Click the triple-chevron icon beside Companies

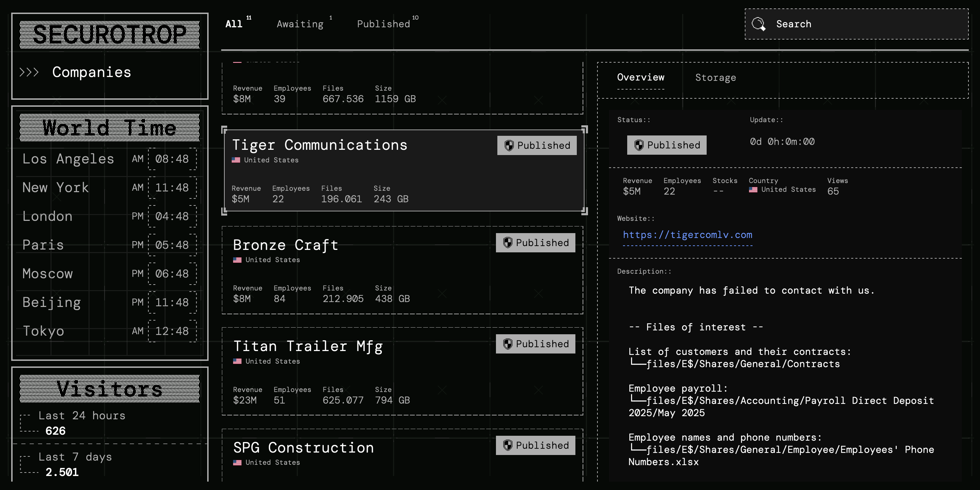pyautogui.click(x=29, y=72)
